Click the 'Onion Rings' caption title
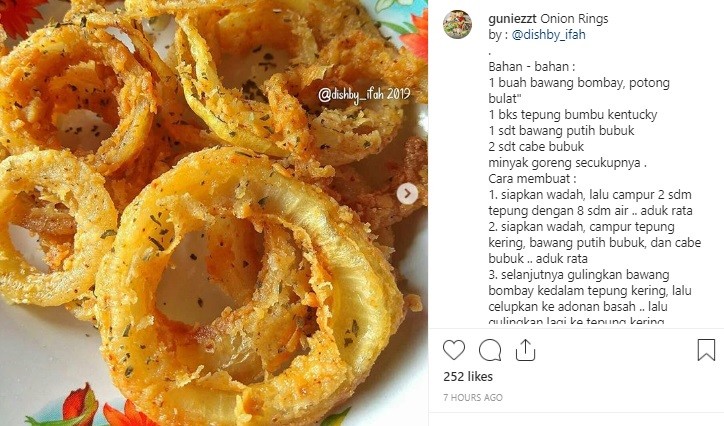The width and height of the screenshot is (724, 426). click(574, 19)
